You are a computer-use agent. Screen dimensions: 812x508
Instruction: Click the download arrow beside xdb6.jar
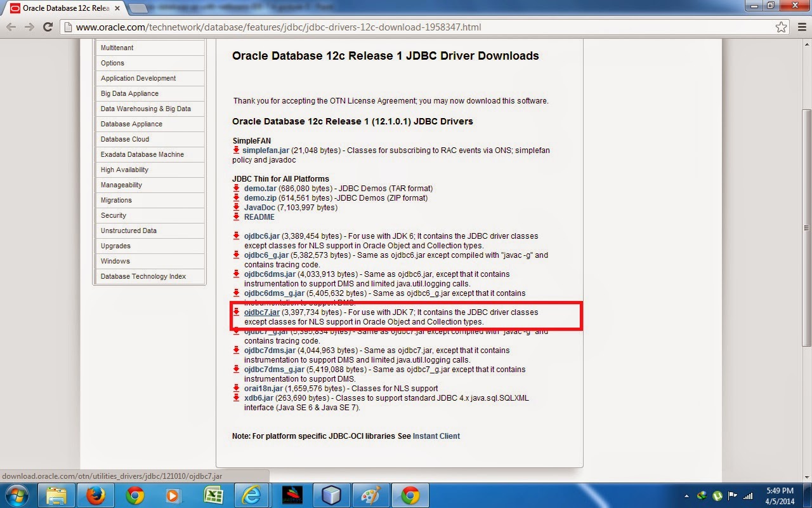coord(237,398)
